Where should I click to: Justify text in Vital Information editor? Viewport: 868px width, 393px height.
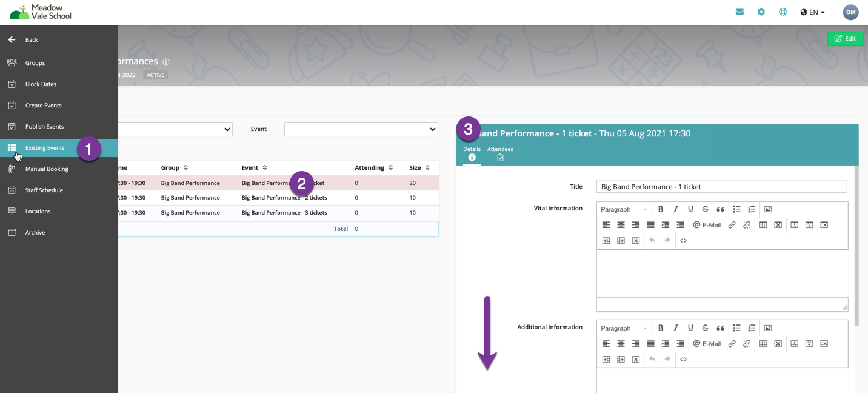[x=650, y=225]
